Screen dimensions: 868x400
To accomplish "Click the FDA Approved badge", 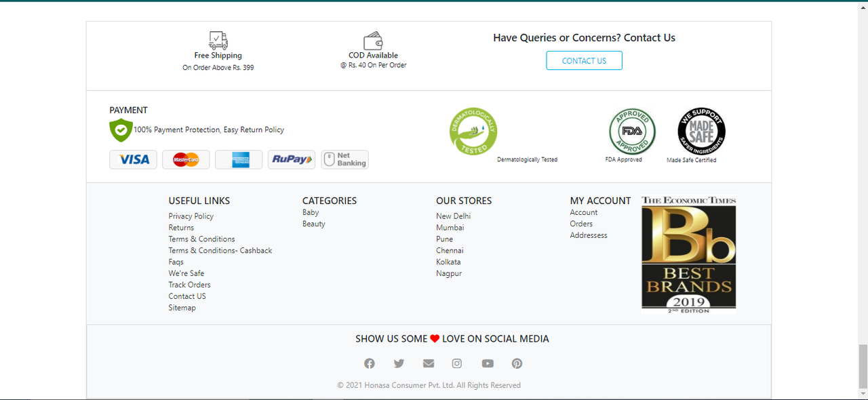I will (632, 132).
